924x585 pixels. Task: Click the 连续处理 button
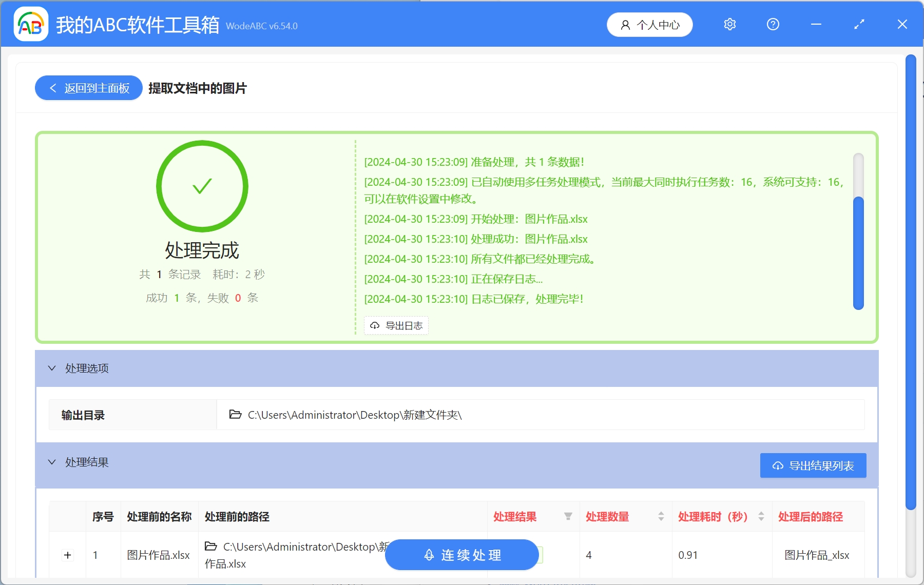tap(461, 555)
